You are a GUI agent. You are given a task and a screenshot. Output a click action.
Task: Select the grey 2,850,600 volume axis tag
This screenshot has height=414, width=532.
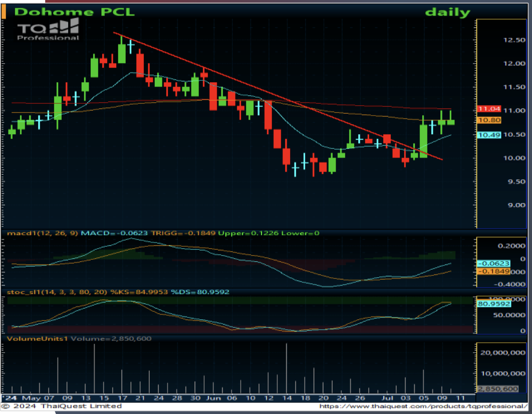click(498, 389)
